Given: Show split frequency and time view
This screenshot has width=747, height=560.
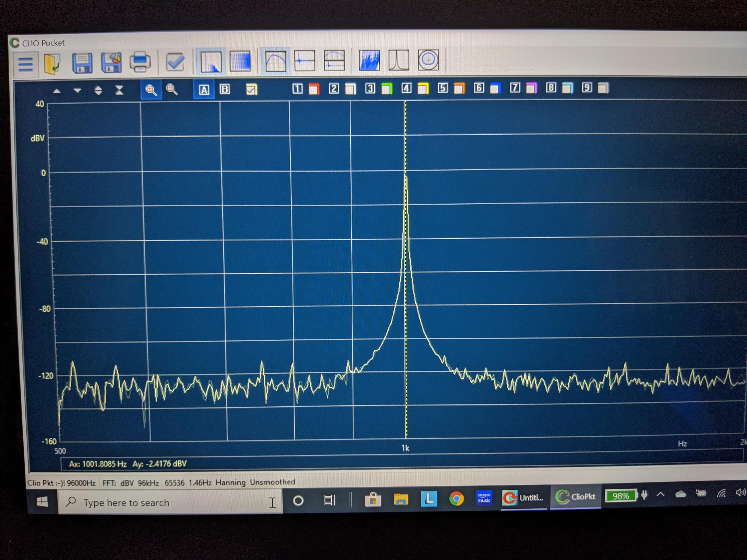Looking at the screenshot, I should pos(334,61).
